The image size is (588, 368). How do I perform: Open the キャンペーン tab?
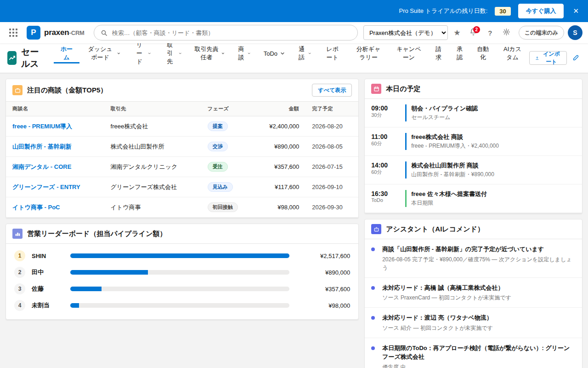[x=409, y=53]
